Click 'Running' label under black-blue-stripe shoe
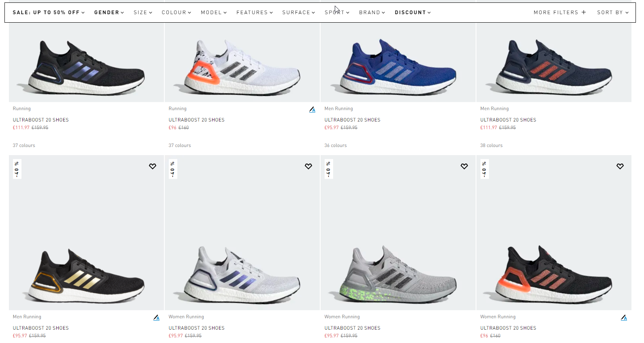Screen dimensions: 644x343 point(22,109)
